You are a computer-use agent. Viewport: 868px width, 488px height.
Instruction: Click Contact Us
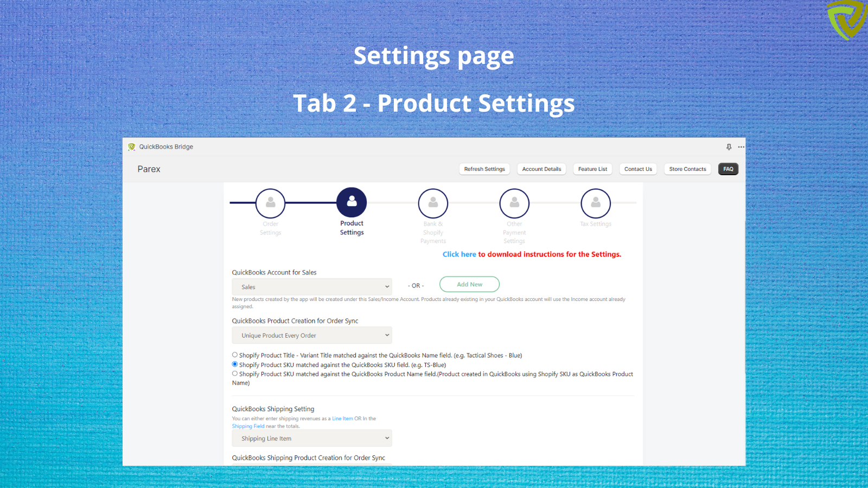tap(638, 169)
